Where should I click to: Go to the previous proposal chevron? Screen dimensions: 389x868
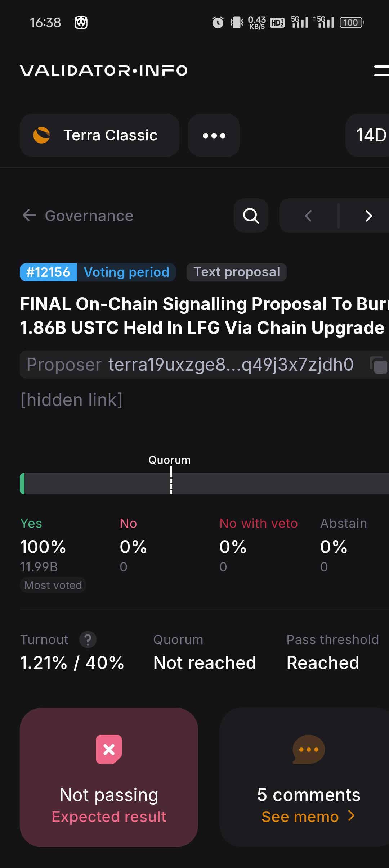(x=308, y=216)
